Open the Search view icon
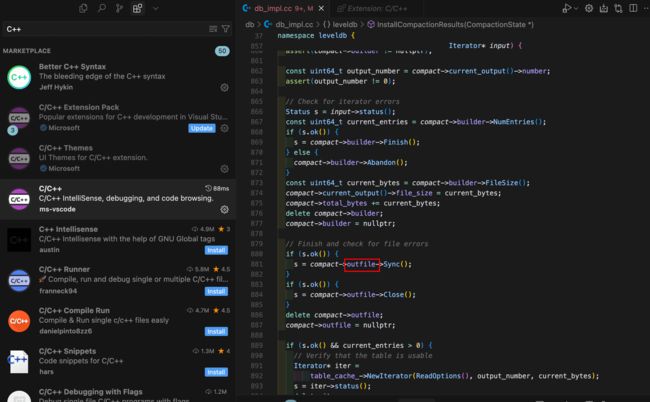This screenshot has width=650, height=402. click(x=102, y=8)
